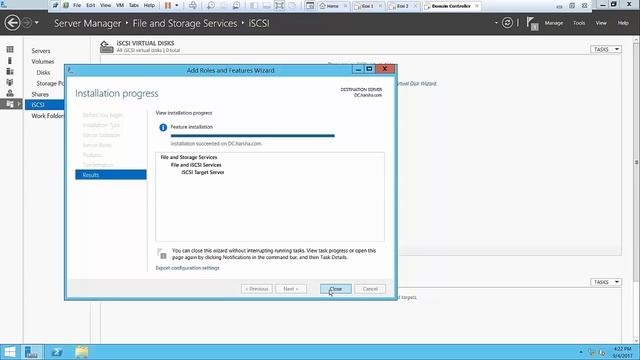Select Volumes in the navigation pane

coord(43,62)
